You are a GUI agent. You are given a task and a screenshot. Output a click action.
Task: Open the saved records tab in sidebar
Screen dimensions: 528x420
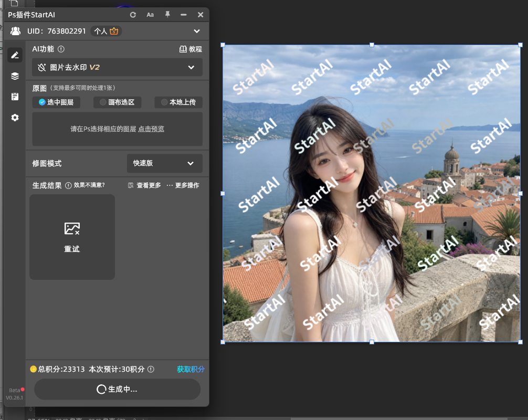pos(15,97)
